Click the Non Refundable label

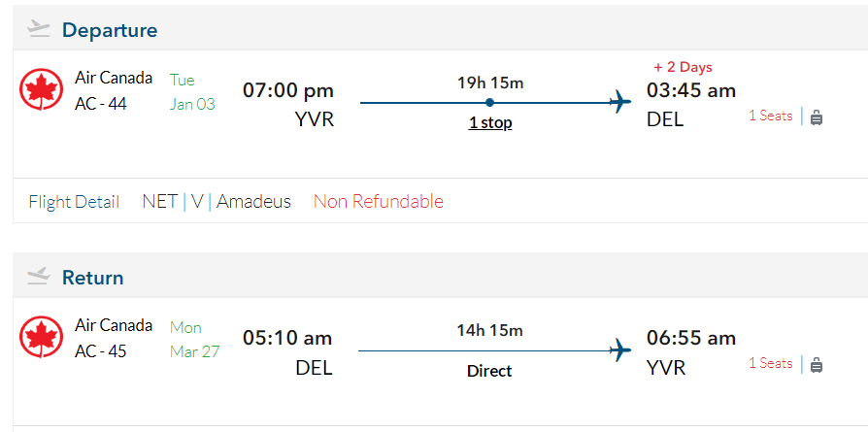[378, 202]
